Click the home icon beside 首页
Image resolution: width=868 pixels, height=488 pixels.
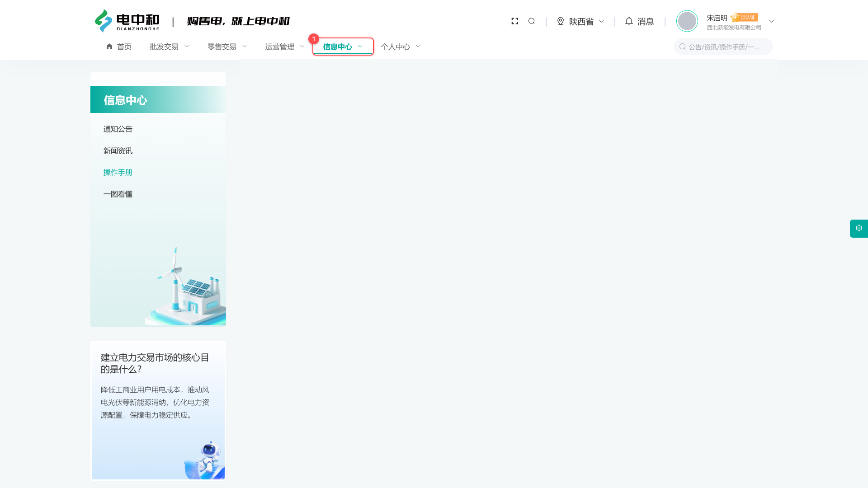[109, 47]
